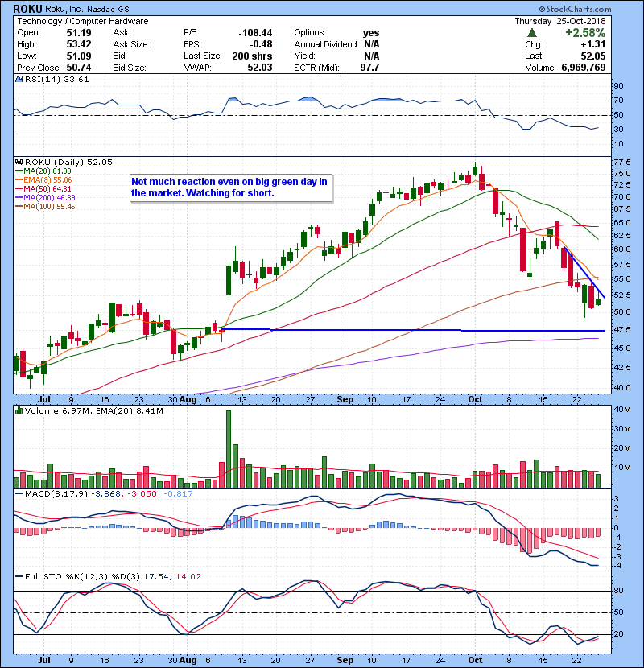The width and height of the screenshot is (644, 668).
Task: Select the EPS value -0.48
Action: (262, 44)
